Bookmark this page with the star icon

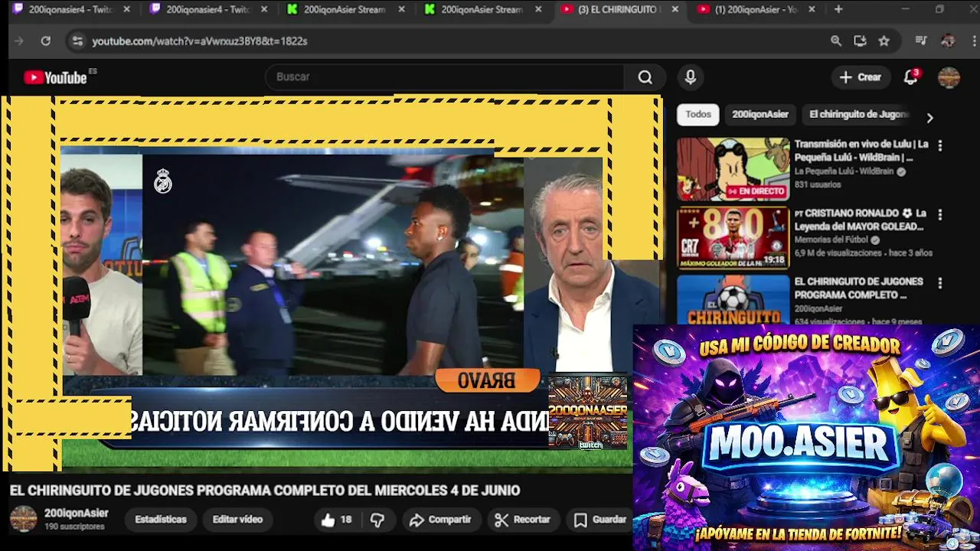coord(884,41)
